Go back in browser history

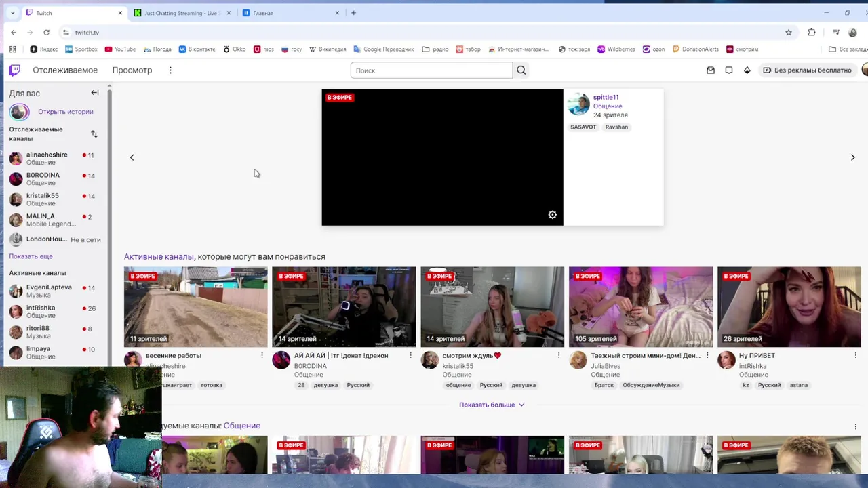pyautogui.click(x=14, y=32)
